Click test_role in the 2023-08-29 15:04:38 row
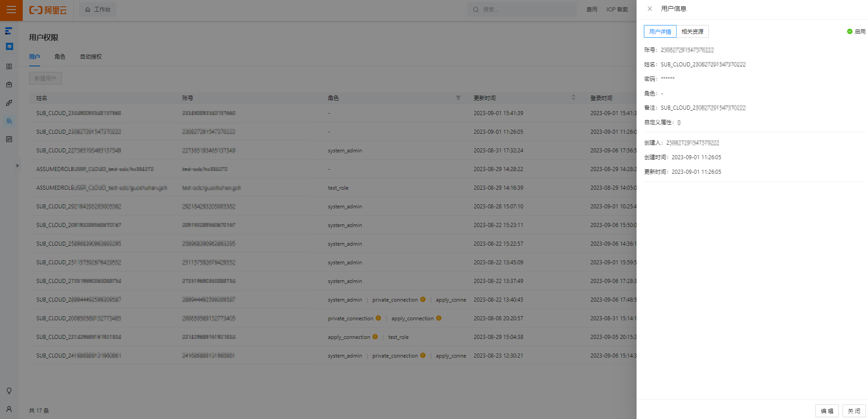The height and width of the screenshot is (419, 868). coord(398,337)
